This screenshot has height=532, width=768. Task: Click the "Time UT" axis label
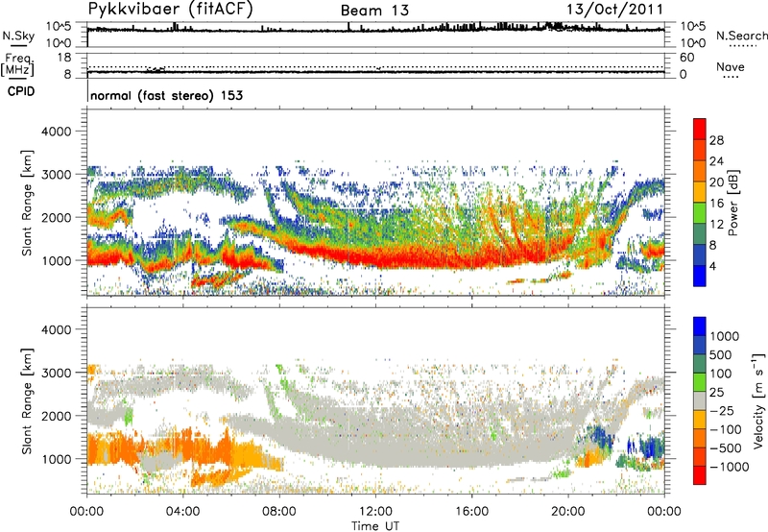click(375, 526)
